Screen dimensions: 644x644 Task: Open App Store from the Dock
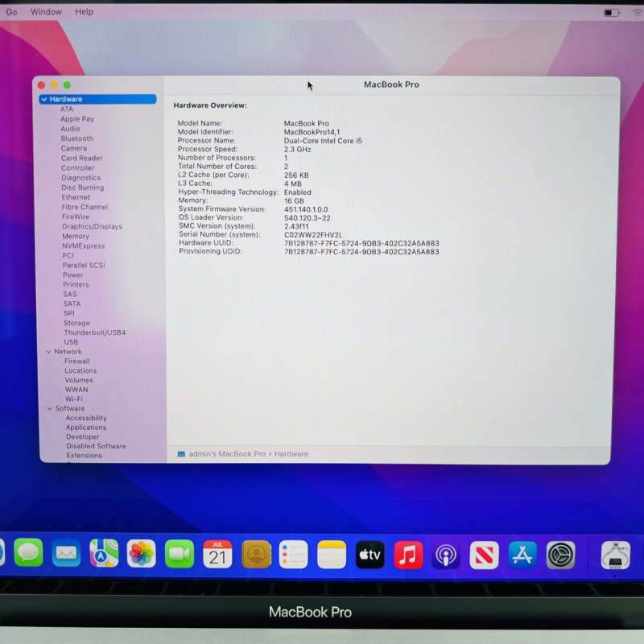pos(522,555)
